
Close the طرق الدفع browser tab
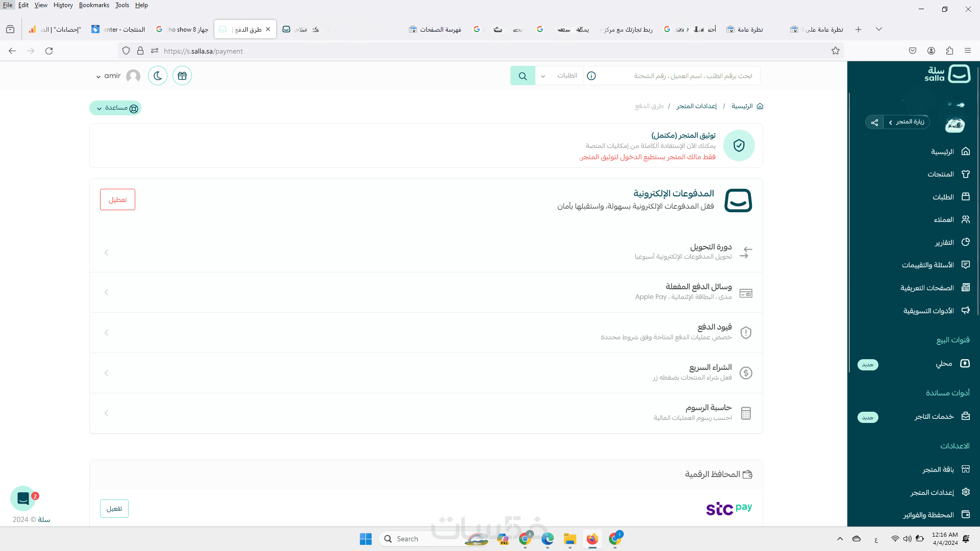[x=268, y=29]
